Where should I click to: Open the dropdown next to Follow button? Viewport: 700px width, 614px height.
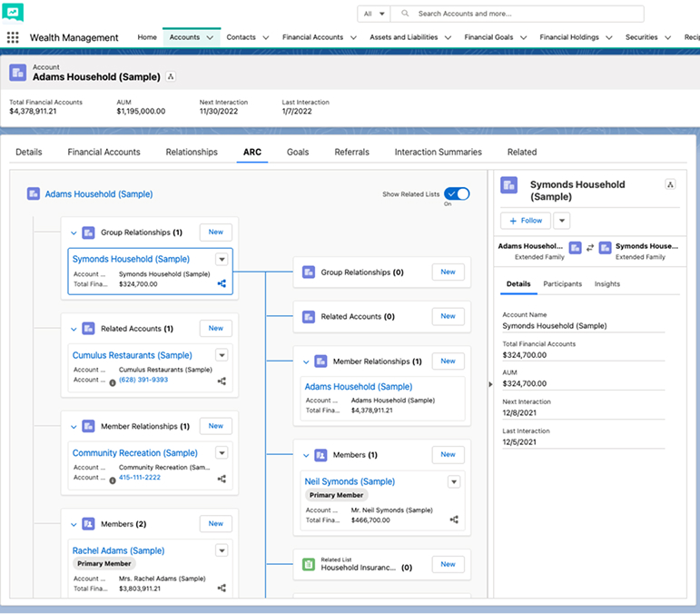[x=562, y=221]
